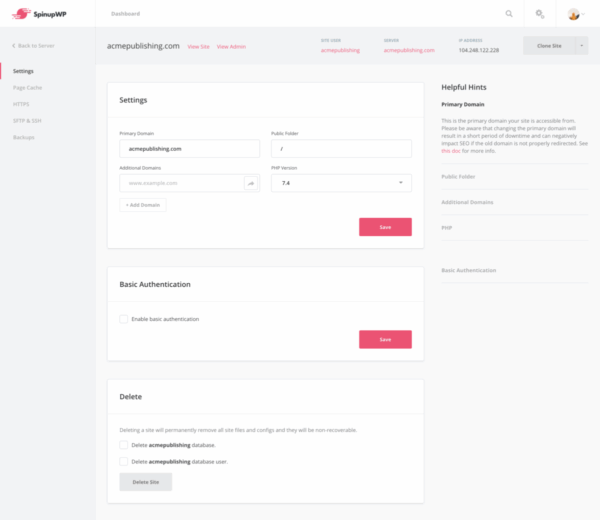
Task: Click the Clone Site button
Action: pos(549,46)
